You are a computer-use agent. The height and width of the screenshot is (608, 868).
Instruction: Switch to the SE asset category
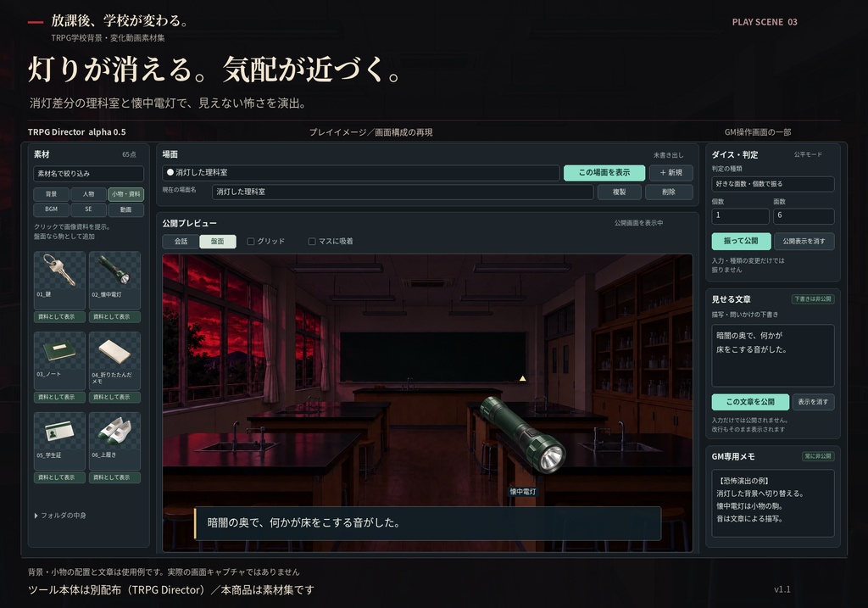click(x=88, y=209)
